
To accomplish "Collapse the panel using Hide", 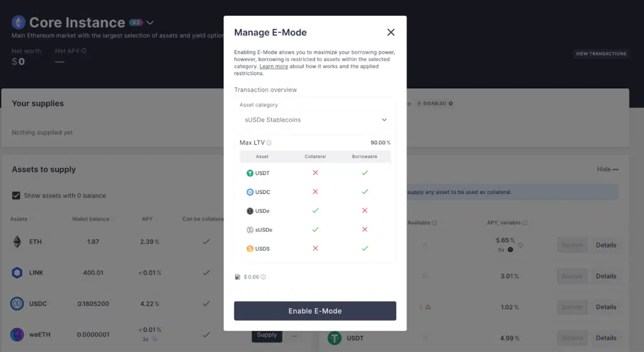I will click(608, 169).
